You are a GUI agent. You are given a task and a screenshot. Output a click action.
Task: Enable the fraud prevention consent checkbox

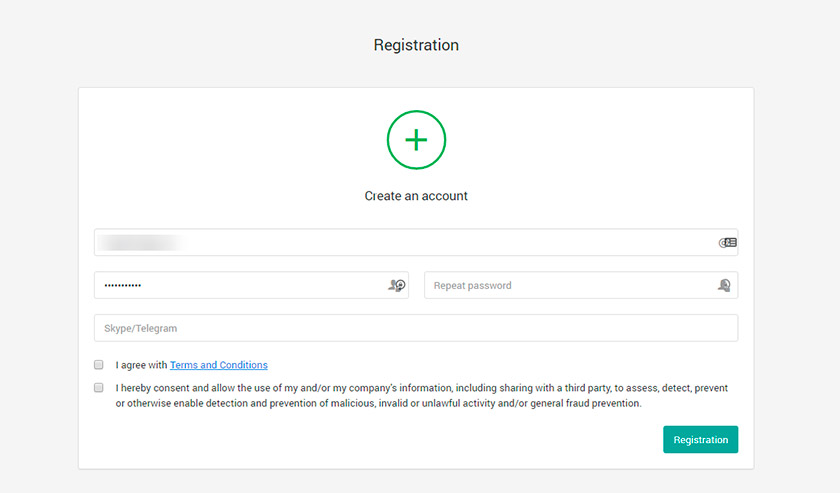[x=99, y=387]
